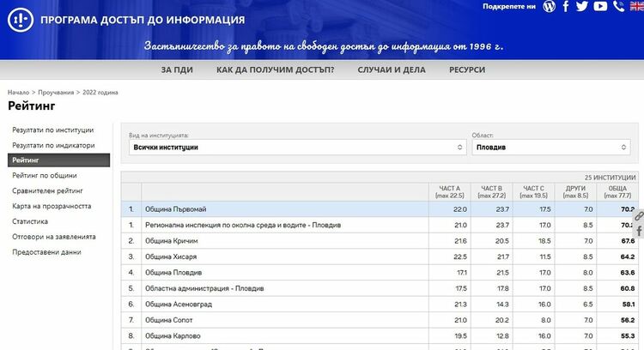The width and height of the screenshot is (644, 350).
Task: Click the site logo with exclamation mark
Action: coord(21,20)
